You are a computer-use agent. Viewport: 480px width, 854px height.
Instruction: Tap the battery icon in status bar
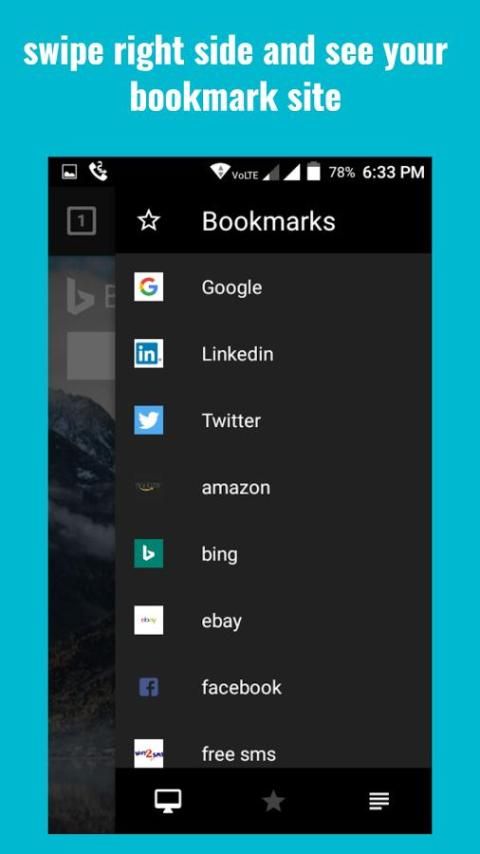(313, 172)
